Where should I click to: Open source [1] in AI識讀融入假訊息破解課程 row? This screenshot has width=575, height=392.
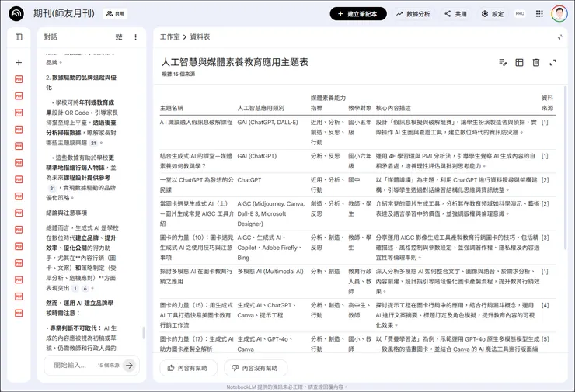pyautogui.click(x=545, y=123)
